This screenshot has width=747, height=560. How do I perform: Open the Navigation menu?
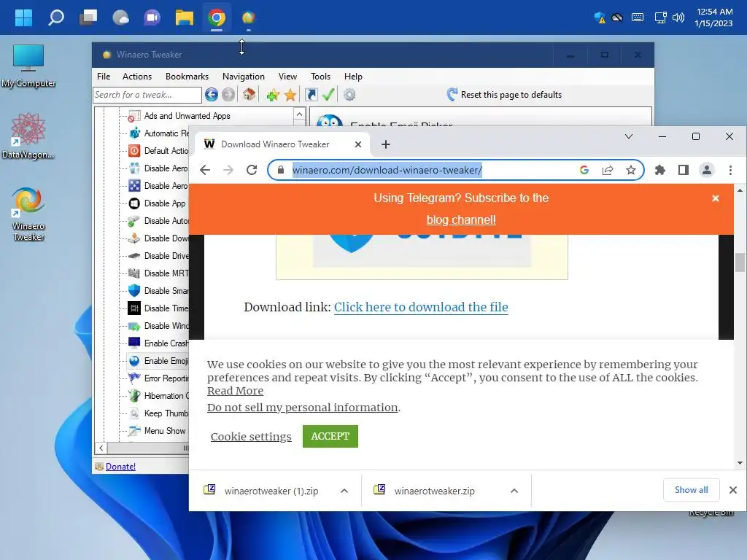[244, 76]
